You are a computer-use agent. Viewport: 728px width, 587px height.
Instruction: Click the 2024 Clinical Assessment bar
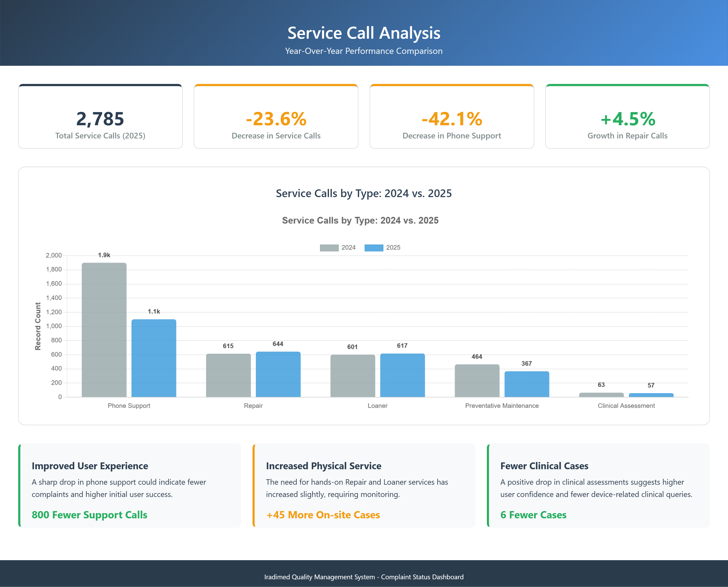(601, 395)
